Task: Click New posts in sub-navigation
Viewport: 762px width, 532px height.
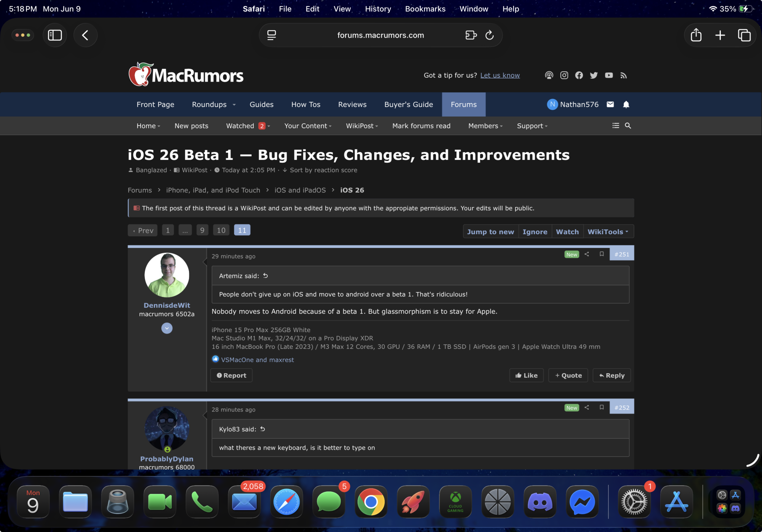Action: (191, 126)
